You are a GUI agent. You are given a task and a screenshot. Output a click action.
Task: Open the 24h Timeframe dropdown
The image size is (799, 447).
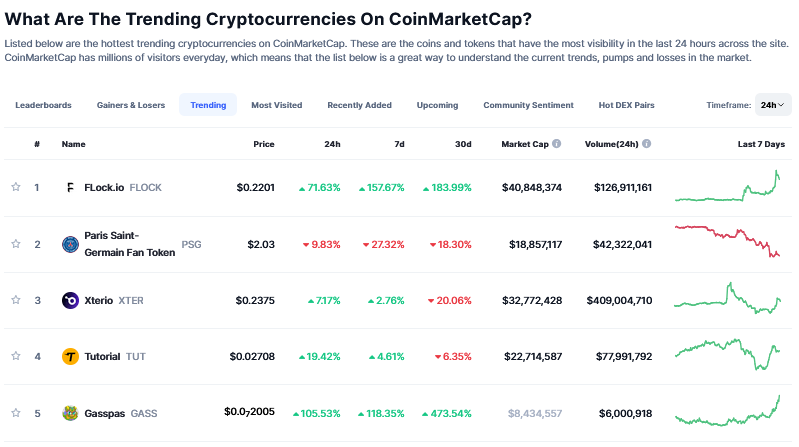coord(773,105)
